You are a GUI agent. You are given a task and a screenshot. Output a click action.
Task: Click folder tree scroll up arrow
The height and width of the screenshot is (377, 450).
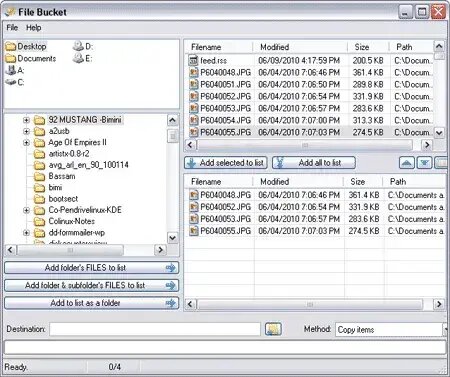tap(172, 120)
